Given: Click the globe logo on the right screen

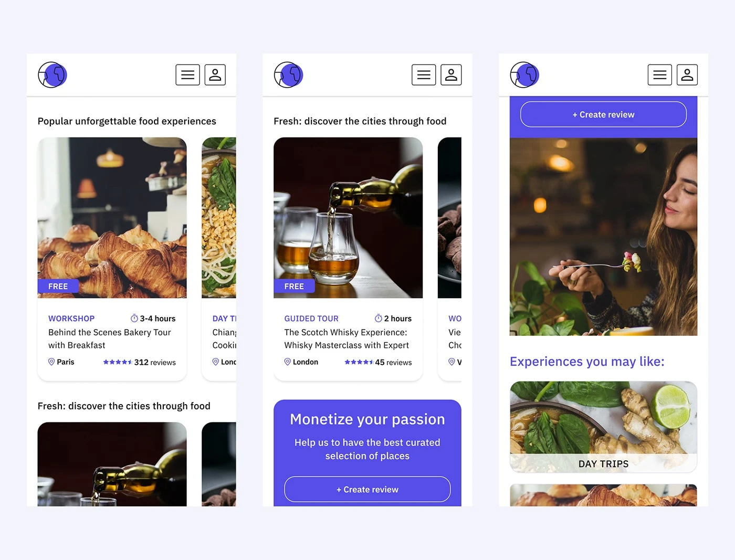Looking at the screenshot, I should pos(524,75).
